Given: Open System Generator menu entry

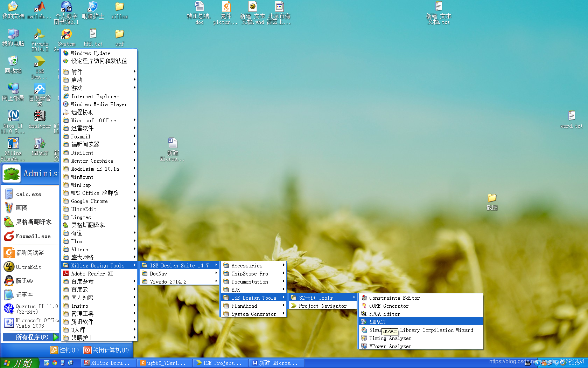Looking at the screenshot, I should coord(254,314).
